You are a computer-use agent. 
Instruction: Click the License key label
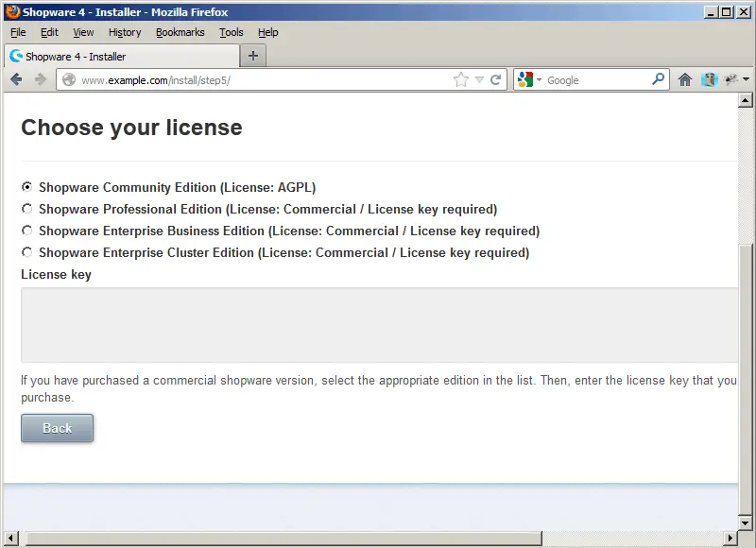click(56, 274)
